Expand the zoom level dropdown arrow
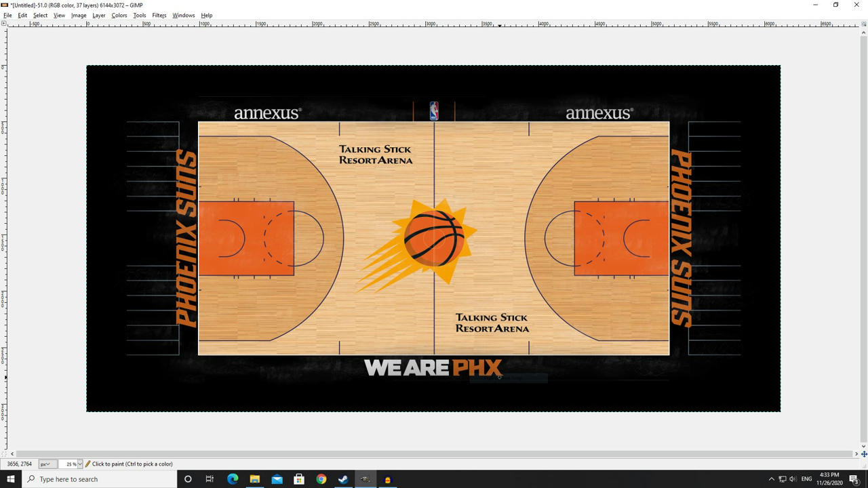This screenshot has height=488, width=868. (80, 464)
